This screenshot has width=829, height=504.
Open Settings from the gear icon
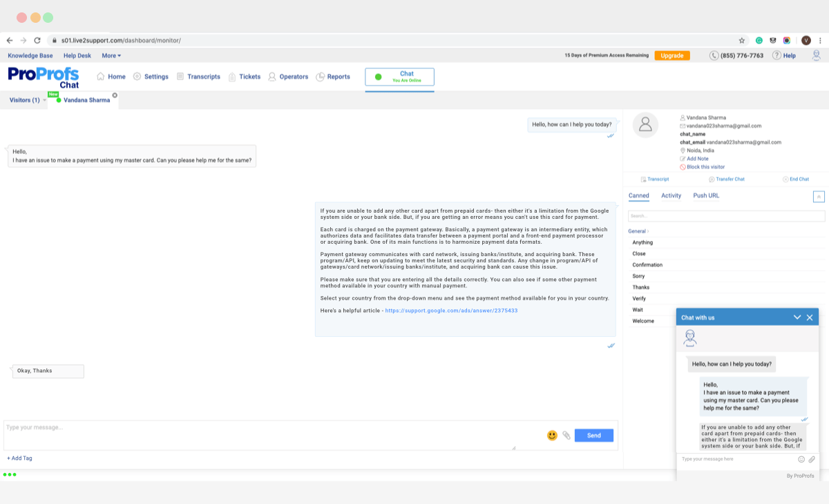click(151, 77)
